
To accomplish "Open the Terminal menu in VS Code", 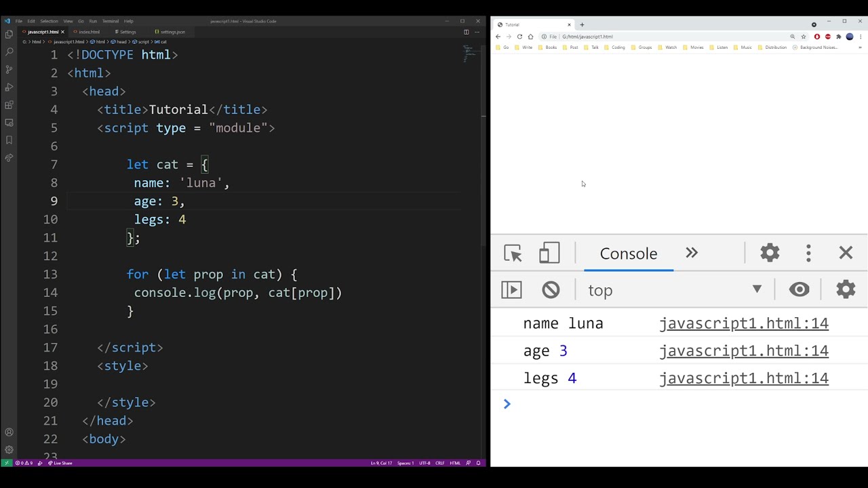I will 111,21.
